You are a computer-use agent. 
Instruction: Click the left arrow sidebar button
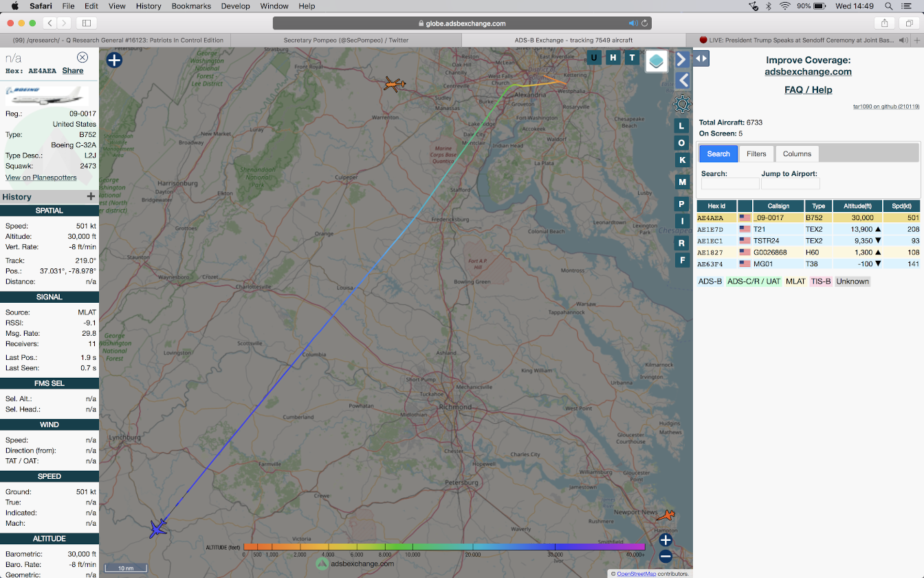point(682,81)
